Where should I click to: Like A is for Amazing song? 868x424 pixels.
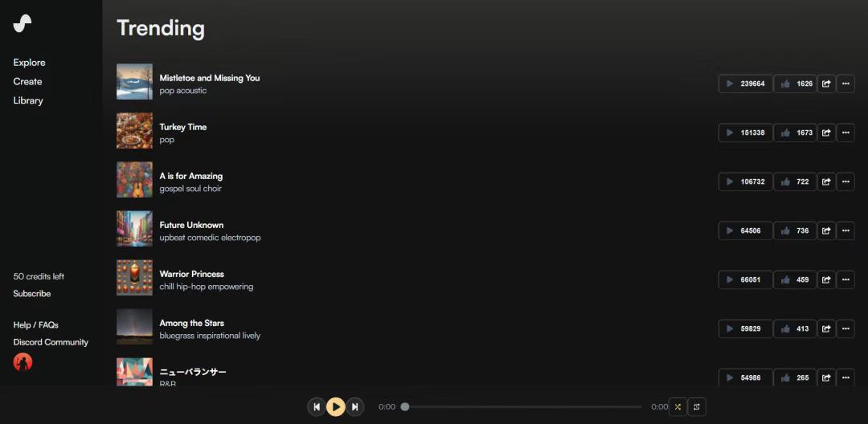click(795, 181)
